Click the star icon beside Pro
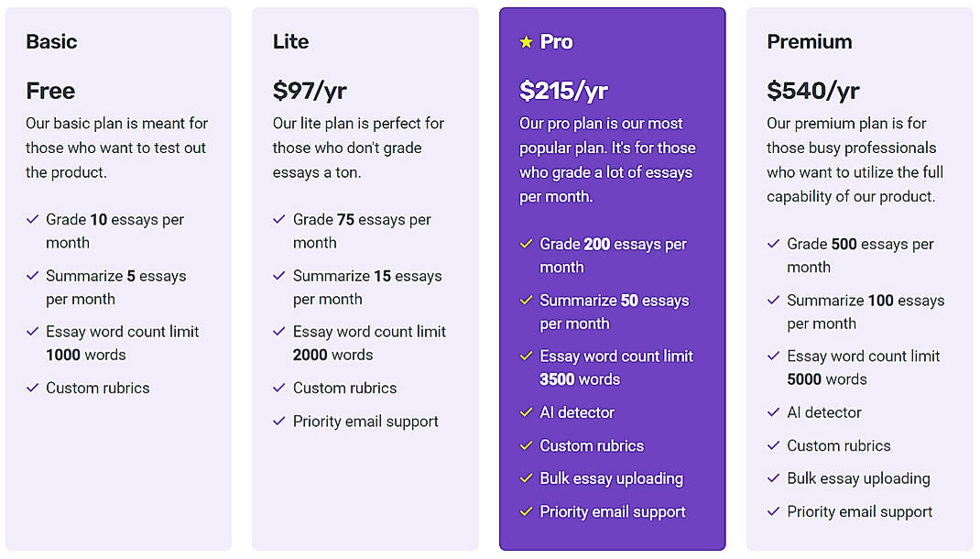The height and width of the screenshot is (559, 980). point(526,41)
